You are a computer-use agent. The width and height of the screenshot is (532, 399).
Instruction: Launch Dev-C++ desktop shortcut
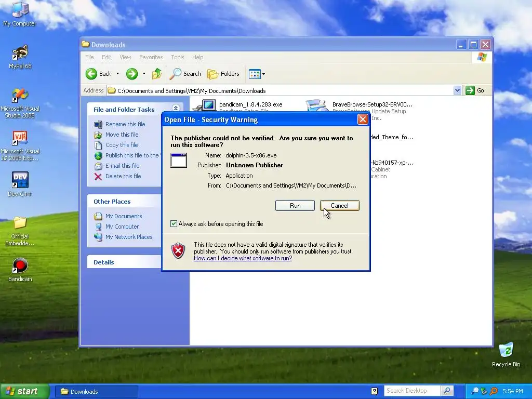(x=20, y=184)
